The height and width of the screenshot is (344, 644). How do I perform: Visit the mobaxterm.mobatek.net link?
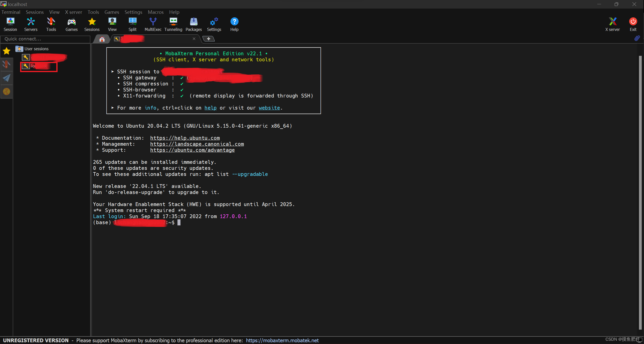[x=282, y=340]
